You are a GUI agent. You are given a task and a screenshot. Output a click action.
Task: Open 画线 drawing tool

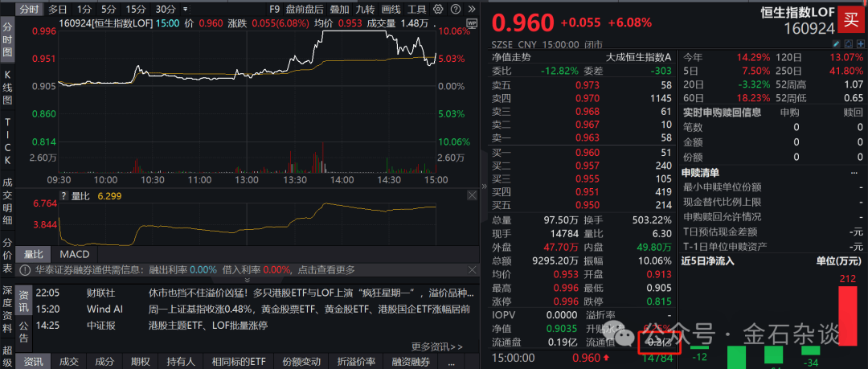[x=391, y=9]
